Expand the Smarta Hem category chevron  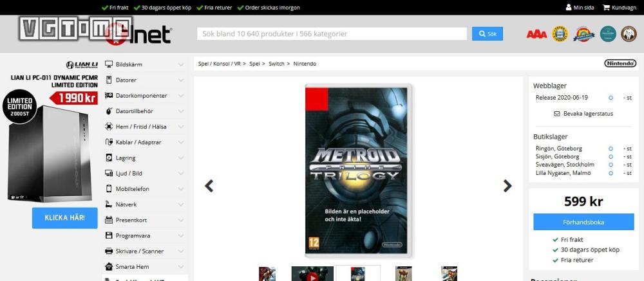coord(181,267)
